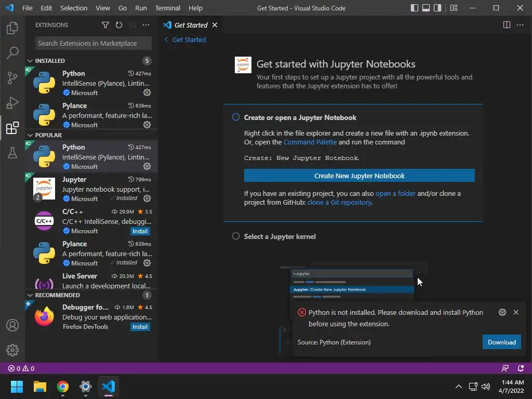Install the C/C++ extension
Image resolution: width=532 pixels, height=399 pixels.
tap(140, 231)
